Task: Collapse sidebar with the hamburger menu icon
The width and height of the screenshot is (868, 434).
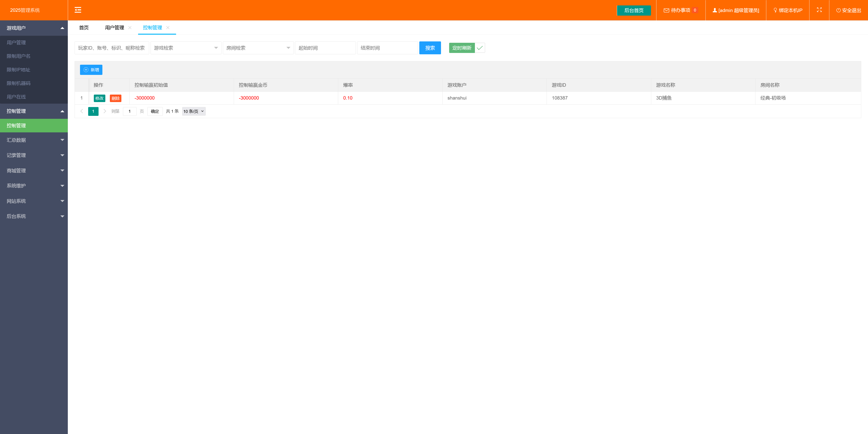Action: pyautogui.click(x=78, y=10)
